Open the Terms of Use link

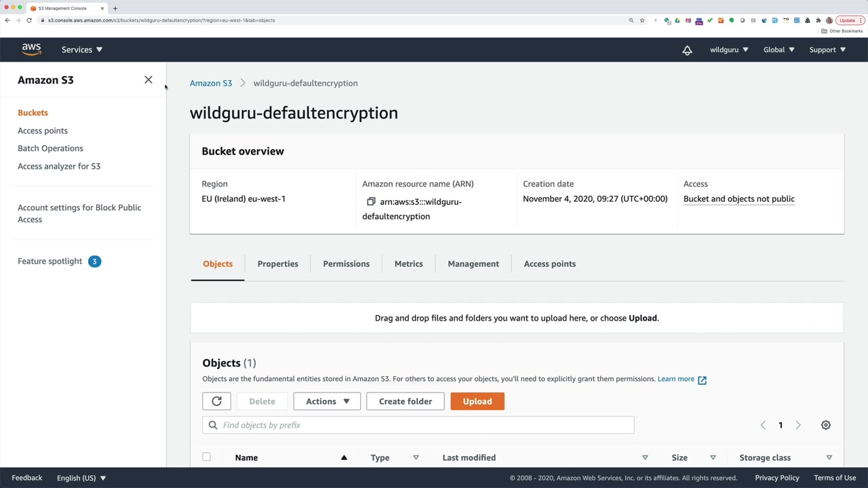coord(835,478)
